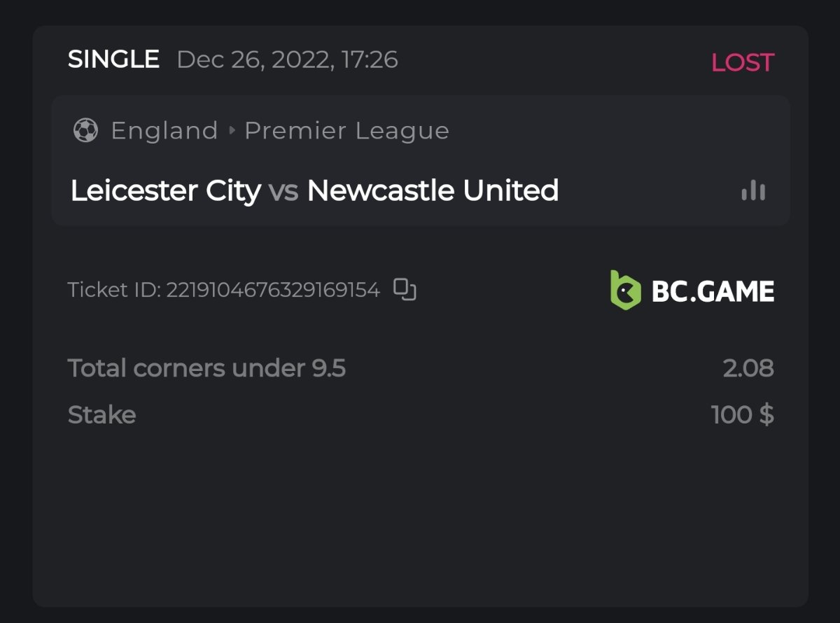The width and height of the screenshot is (840, 623).
Task: Click the LOST status label
Action: [x=743, y=62]
